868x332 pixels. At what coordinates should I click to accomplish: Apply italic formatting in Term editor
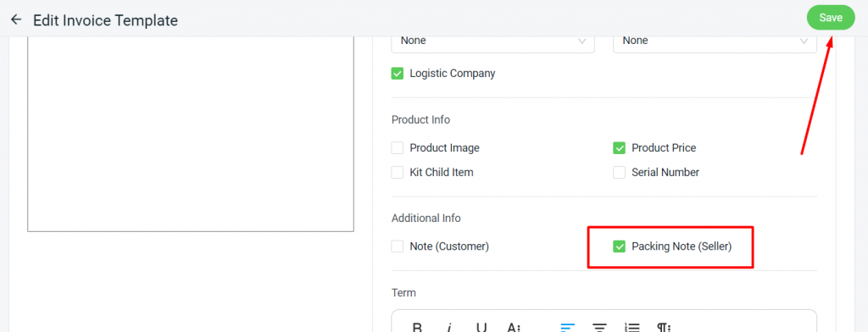tap(449, 327)
